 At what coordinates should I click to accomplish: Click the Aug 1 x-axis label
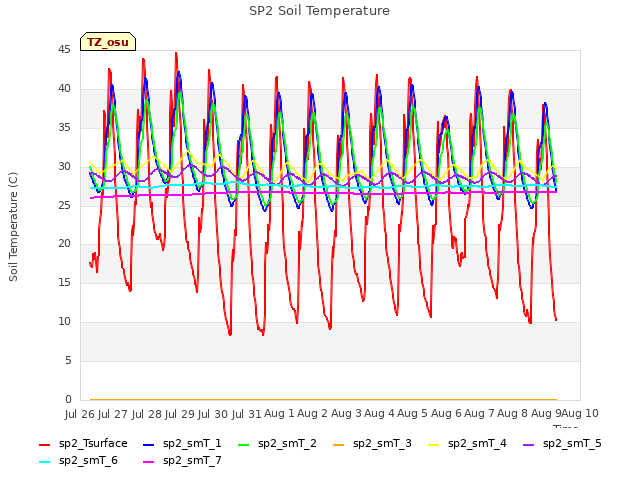(x=279, y=413)
